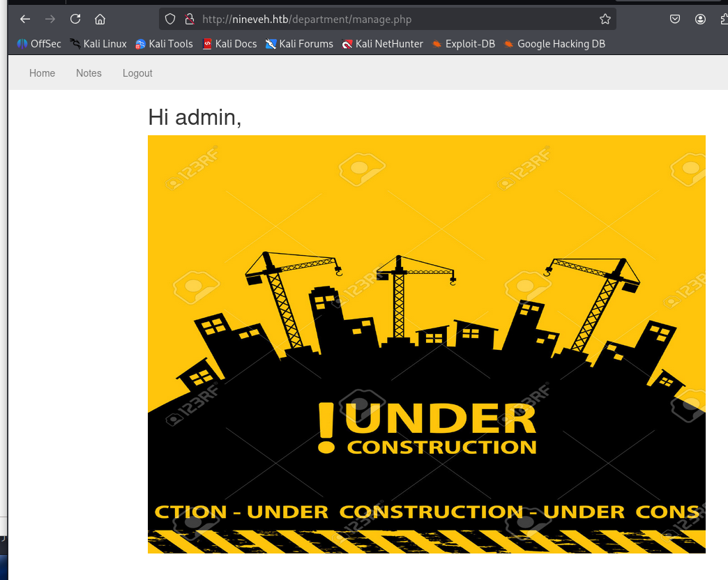This screenshot has height=580, width=728.
Task: Open the Kali Docs bookmark
Action: click(229, 44)
